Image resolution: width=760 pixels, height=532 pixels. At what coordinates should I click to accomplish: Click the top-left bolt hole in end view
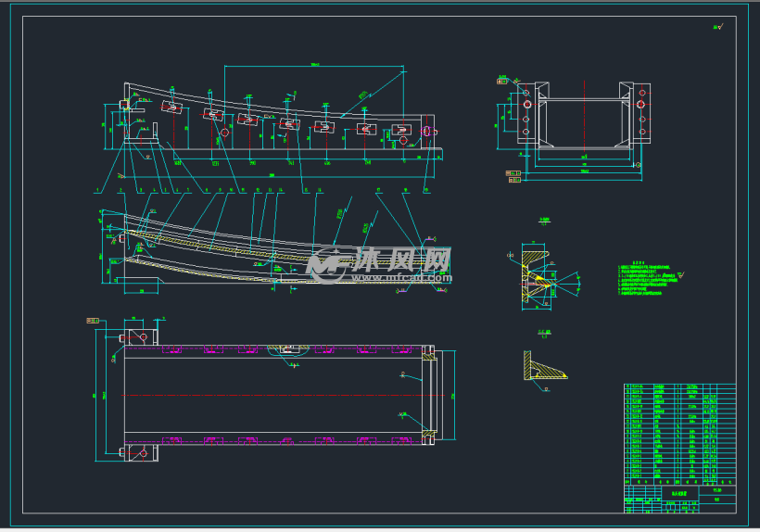pyautogui.click(x=526, y=95)
